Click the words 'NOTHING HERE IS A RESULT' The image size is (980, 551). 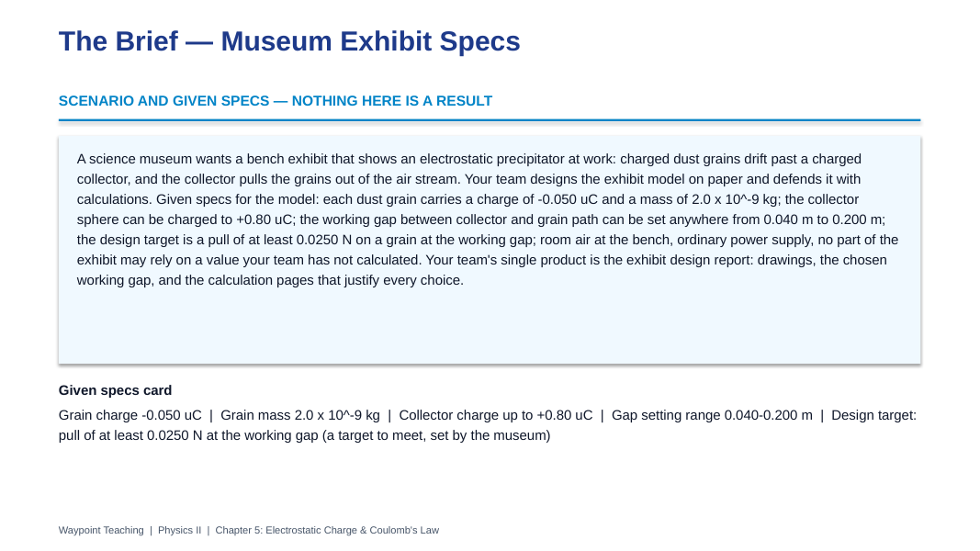pos(392,101)
